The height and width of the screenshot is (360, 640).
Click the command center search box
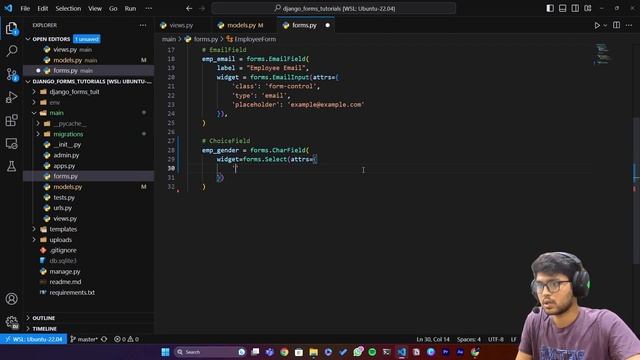click(333, 9)
